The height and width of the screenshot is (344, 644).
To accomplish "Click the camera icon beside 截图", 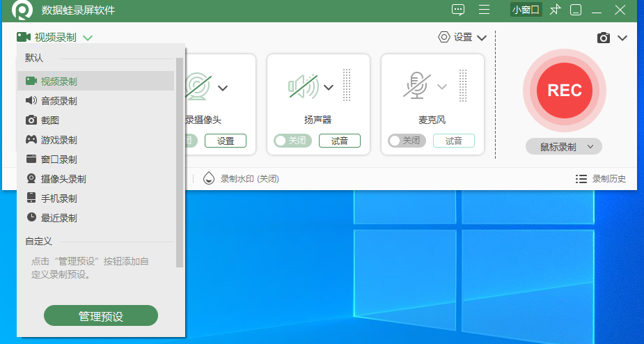I will pos(31,120).
